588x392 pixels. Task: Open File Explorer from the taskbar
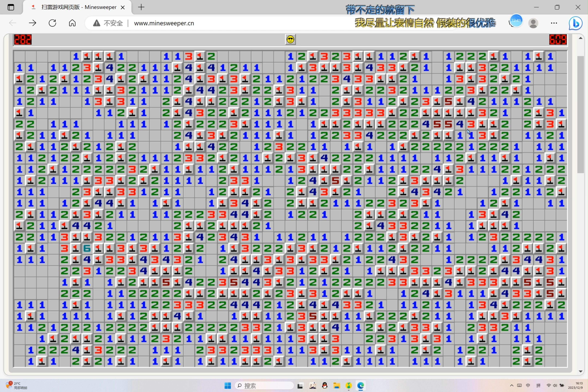pyautogui.click(x=336, y=385)
